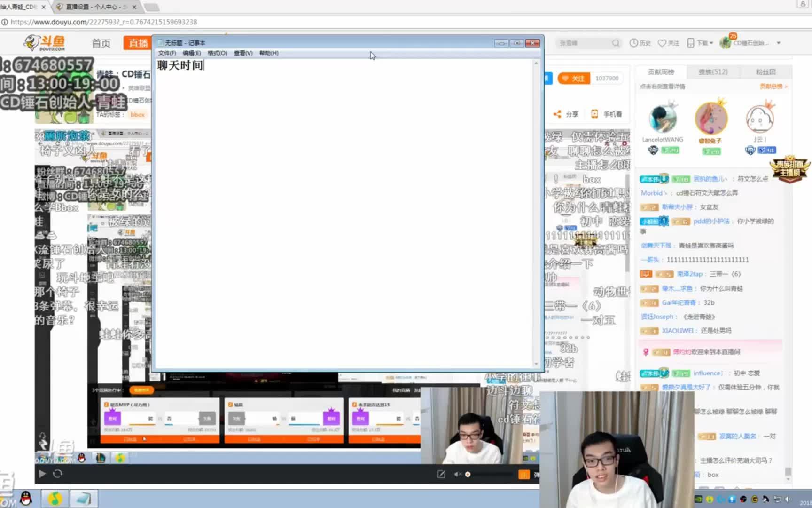This screenshot has height=508, width=812.
Task: Click chat username XIAOLIWEI
Action: (677, 331)
